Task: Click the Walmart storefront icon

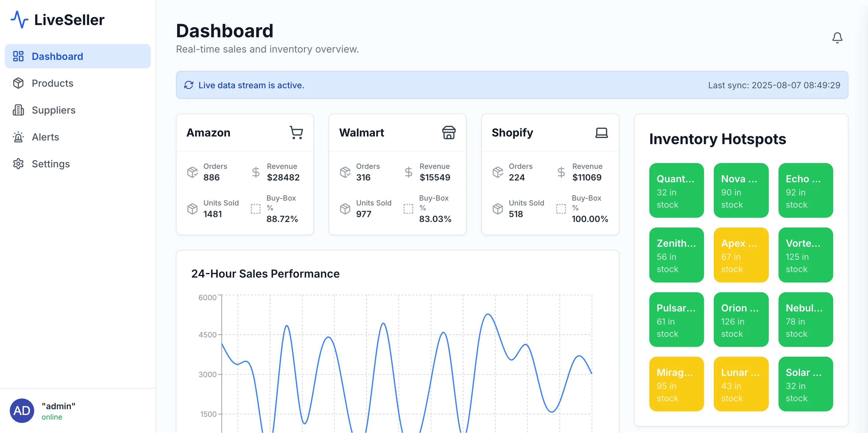Action: point(448,133)
